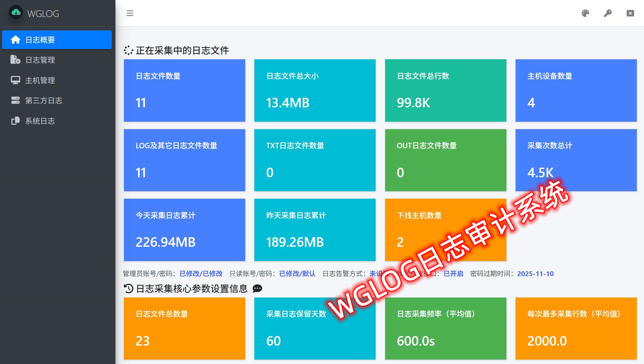
Task: Open 日志管理 in the sidebar
Action: tap(40, 60)
